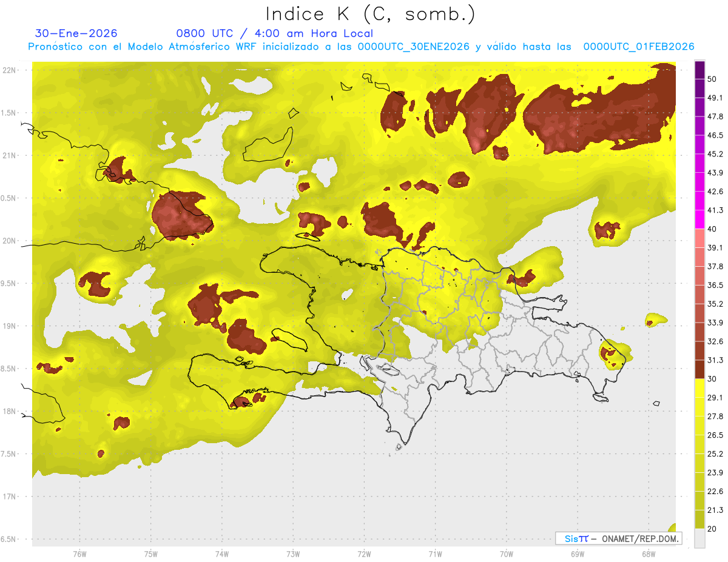Image resolution: width=728 pixels, height=562 pixels.
Task: Pick the light gray swatch below 20
Action: [699, 538]
